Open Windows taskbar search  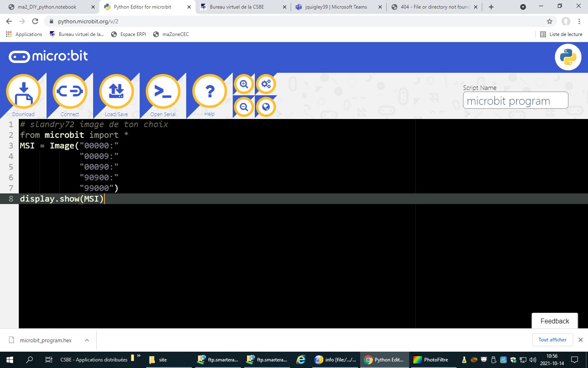pyautogui.click(x=29, y=360)
